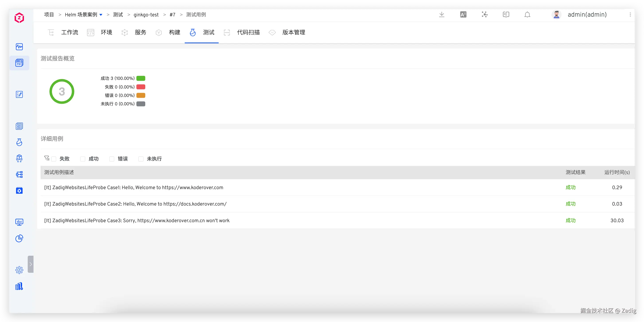Click the Zadig logo in sidebar
This screenshot has width=644, height=322.
click(19, 18)
